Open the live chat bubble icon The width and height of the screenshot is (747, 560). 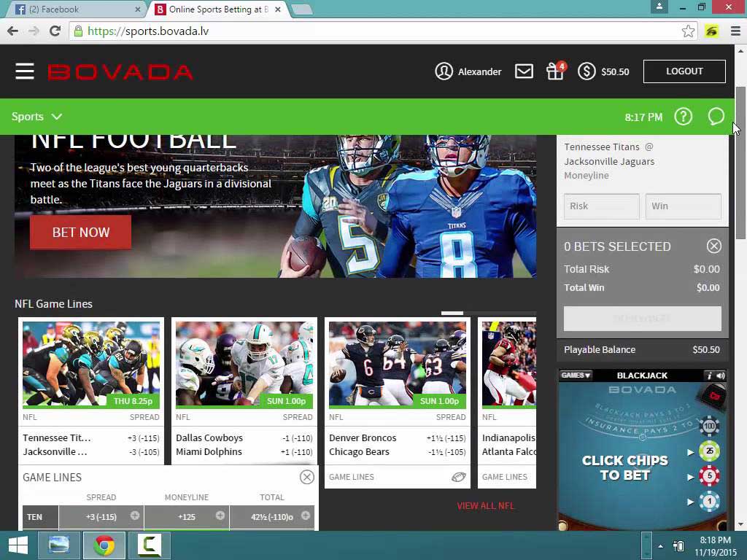(716, 117)
